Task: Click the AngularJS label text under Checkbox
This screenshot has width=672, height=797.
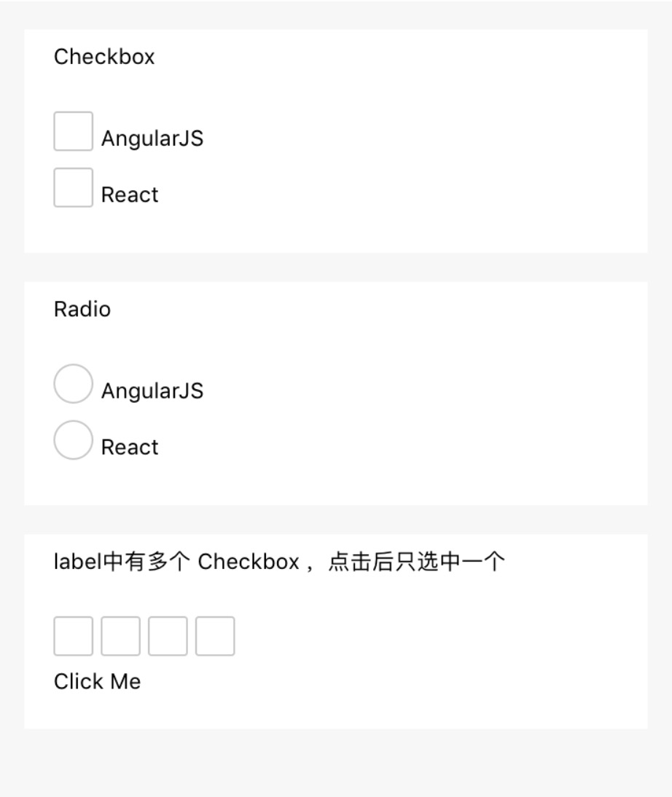Action: pyautogui.click(x=152, y=138)
